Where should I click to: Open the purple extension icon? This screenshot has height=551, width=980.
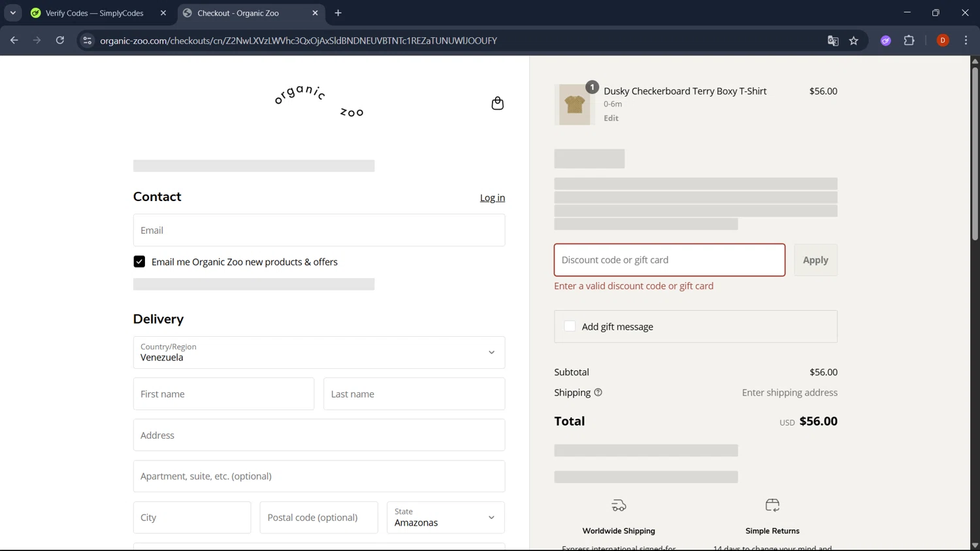pyautogui.click(x=886, y=40)
